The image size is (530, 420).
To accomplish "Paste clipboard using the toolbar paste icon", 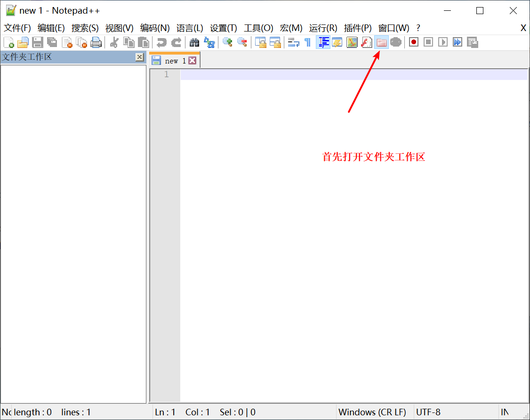I will pos(144,42).
